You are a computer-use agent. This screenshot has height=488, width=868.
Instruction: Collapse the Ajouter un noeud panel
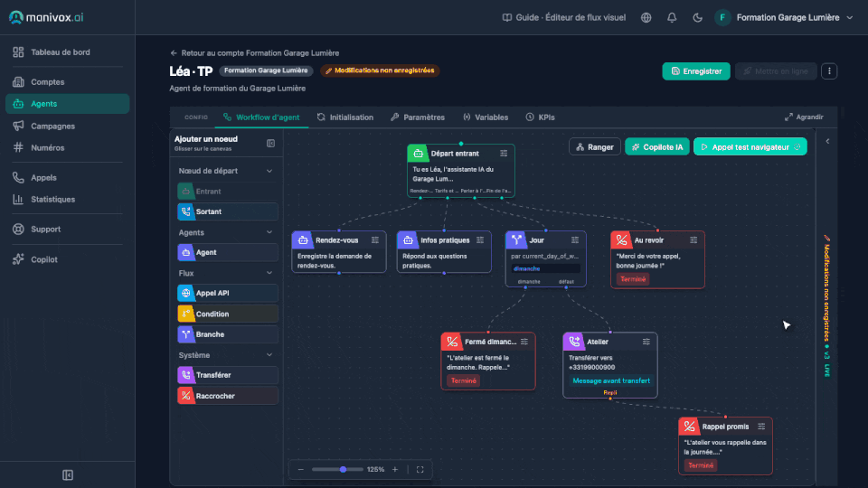coord(270,144)
